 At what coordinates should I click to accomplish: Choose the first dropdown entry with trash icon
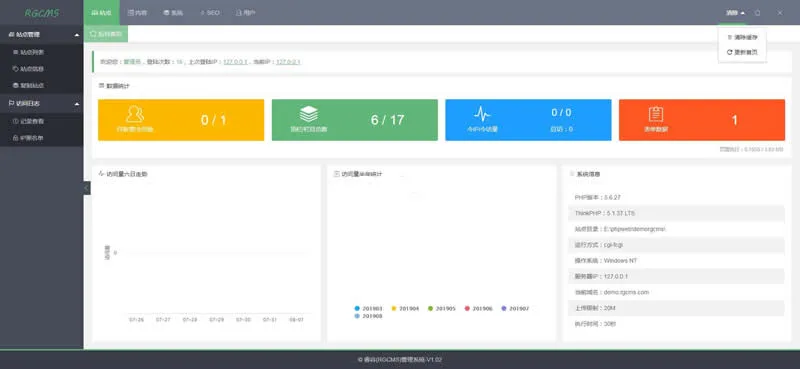(742, 37)
